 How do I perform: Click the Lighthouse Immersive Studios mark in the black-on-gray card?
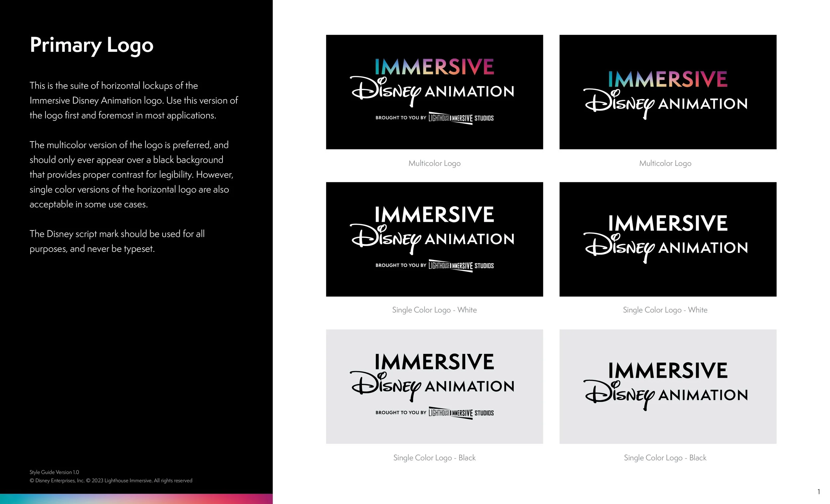[x=461, y=413]
